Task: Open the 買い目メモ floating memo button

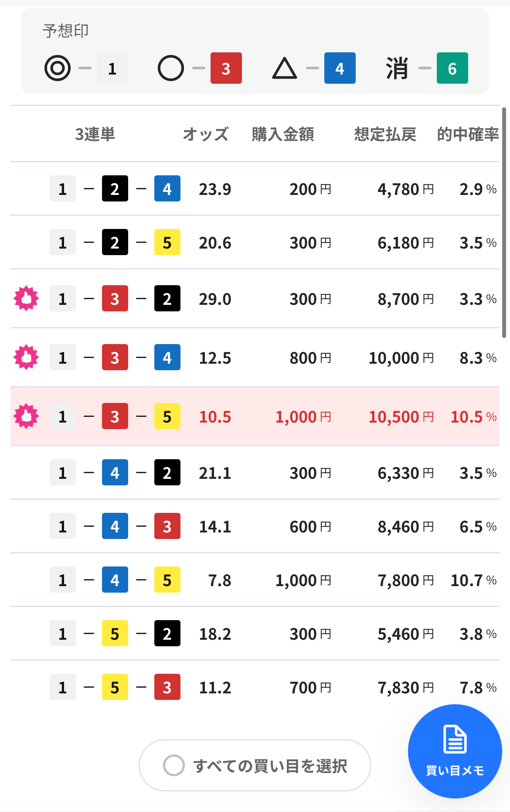Action: point(455,751)
